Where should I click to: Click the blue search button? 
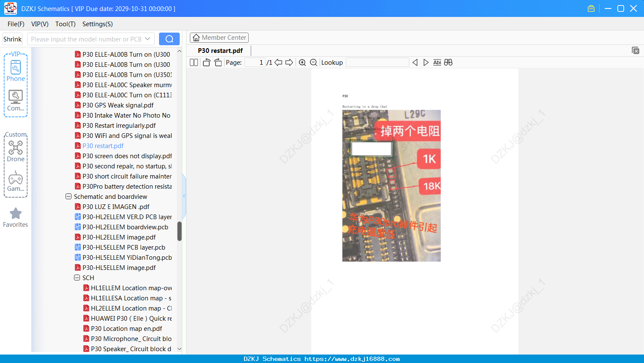(169, 39)
